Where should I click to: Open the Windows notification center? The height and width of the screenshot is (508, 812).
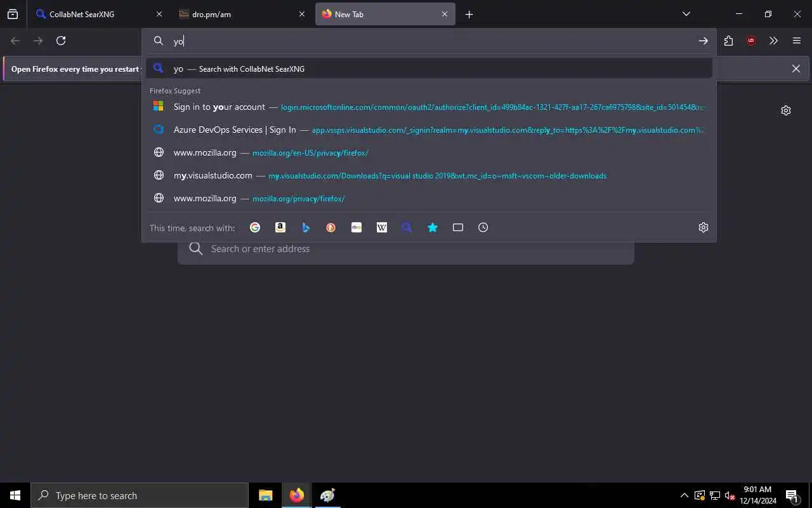click(792, 495)
